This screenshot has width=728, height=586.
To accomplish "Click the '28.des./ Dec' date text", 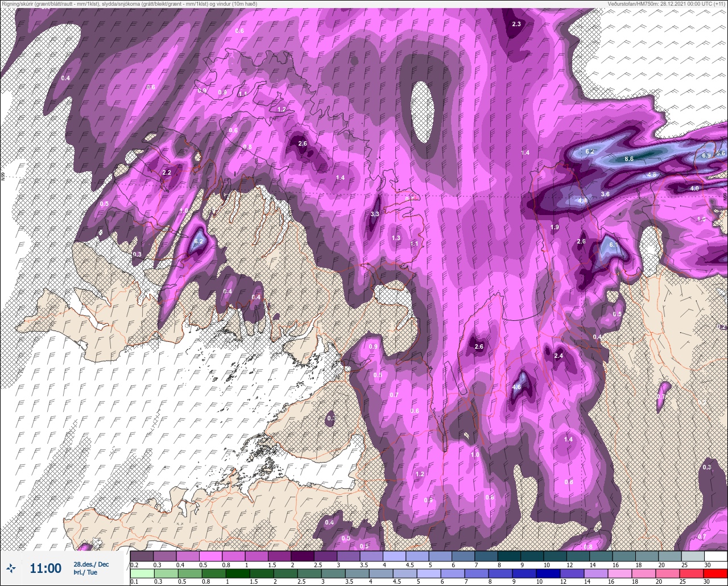I will click(91, 564).
